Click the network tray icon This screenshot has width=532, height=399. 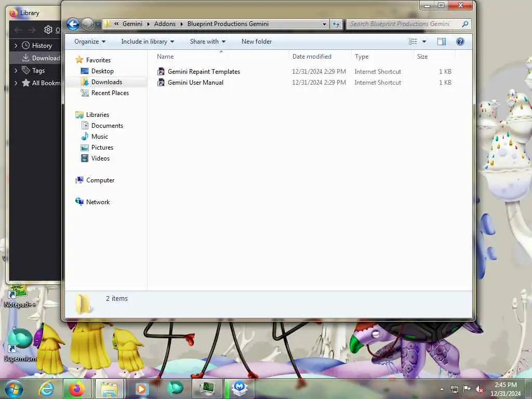[454, 389]
